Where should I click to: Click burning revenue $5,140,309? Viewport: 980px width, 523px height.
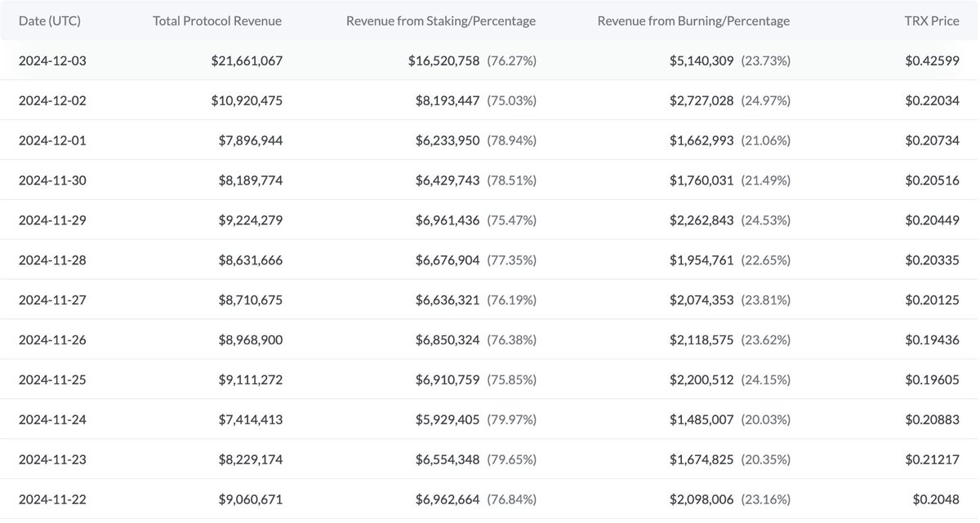coord(702,60)
